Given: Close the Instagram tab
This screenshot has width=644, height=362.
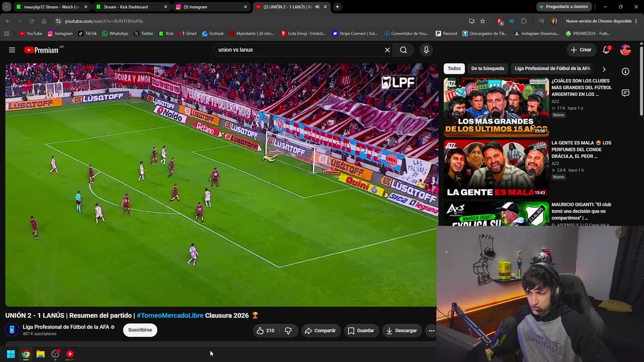Looking at the screenshot, I should 246,7.
